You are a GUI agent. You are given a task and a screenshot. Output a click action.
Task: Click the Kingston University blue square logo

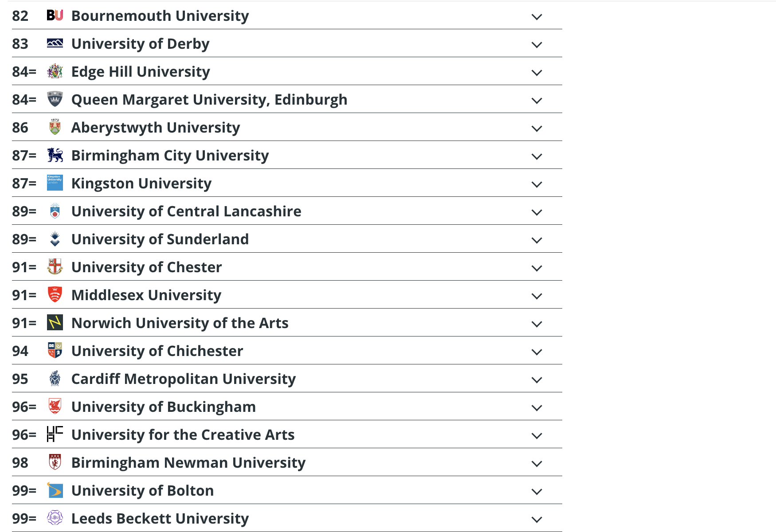55,183
